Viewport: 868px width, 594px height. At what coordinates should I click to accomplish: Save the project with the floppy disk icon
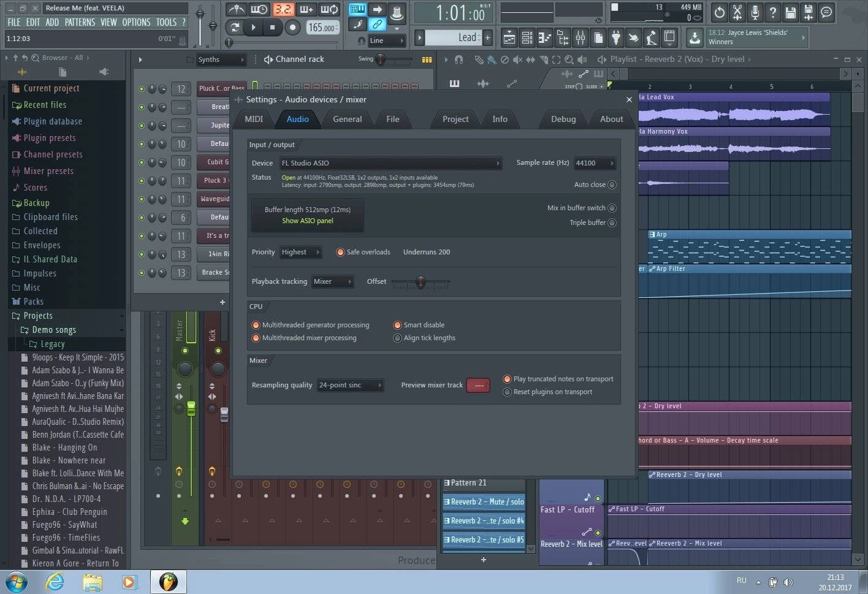(x=791, y=12)
